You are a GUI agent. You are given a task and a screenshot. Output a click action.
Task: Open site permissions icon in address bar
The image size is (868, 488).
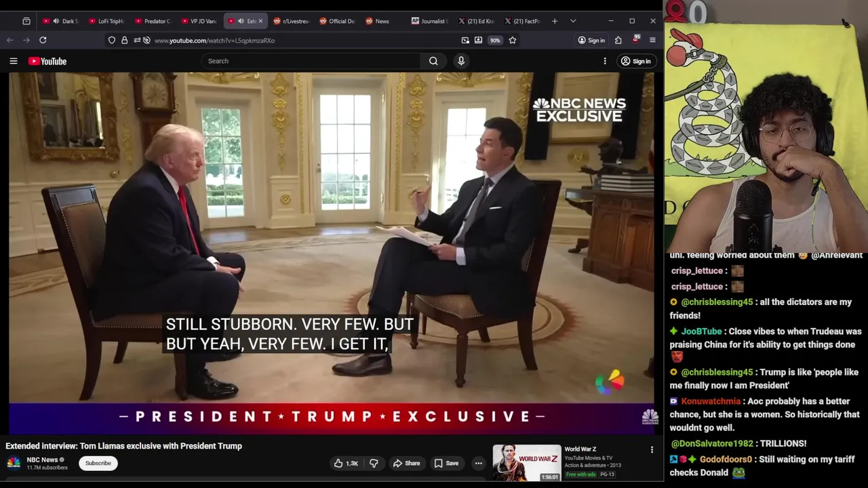click(136, 40)
